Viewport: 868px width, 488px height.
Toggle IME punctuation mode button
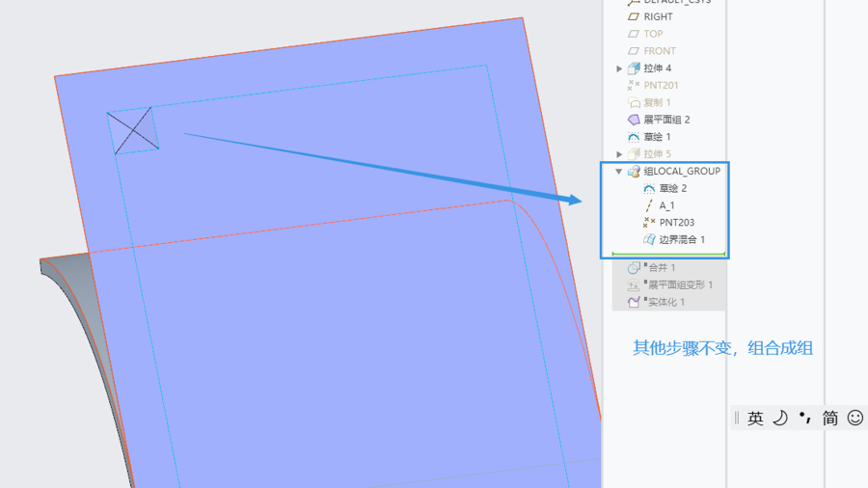(804, 418)
